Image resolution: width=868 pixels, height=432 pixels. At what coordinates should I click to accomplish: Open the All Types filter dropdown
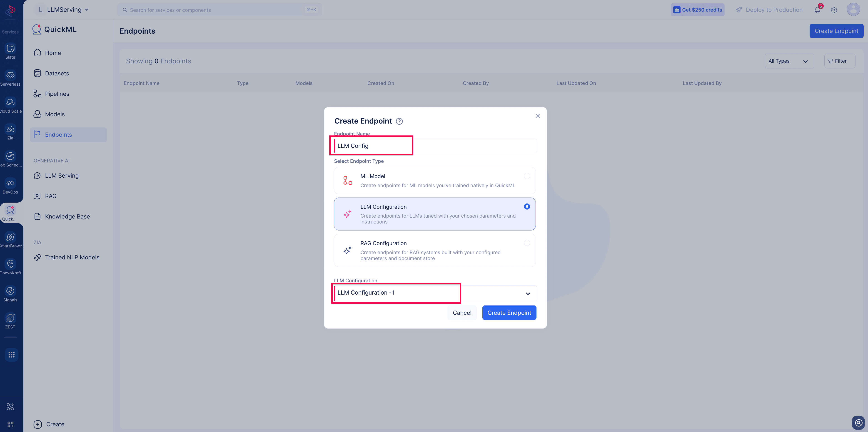789,61
